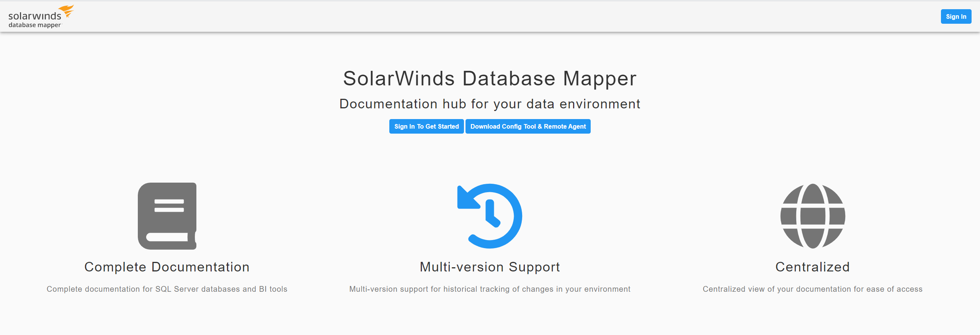Select the Multi-version Support heading

click(x=490, y=267)
